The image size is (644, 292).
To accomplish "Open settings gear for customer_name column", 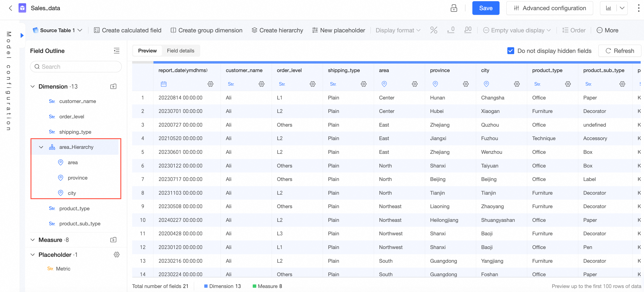I will click(x=261, y=84).
